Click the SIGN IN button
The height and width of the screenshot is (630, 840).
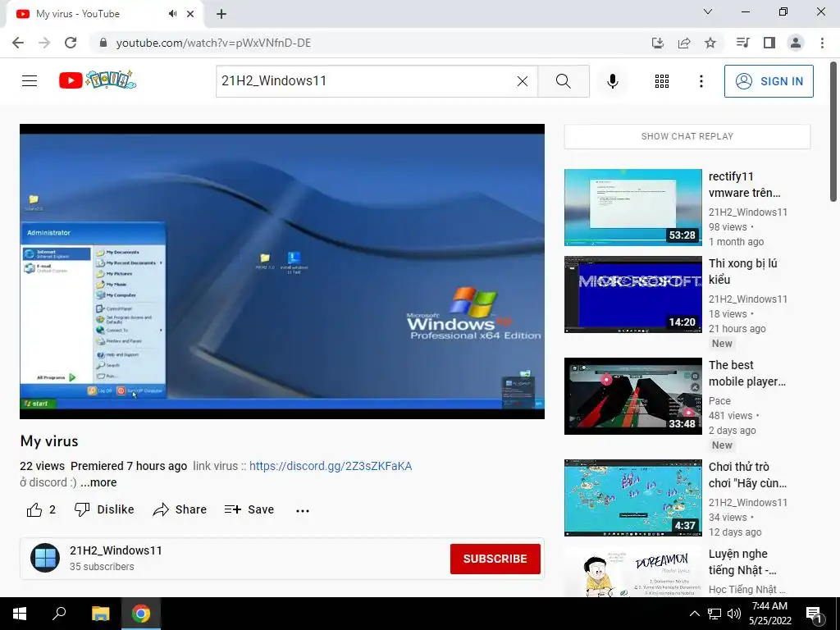coord(768,81)
